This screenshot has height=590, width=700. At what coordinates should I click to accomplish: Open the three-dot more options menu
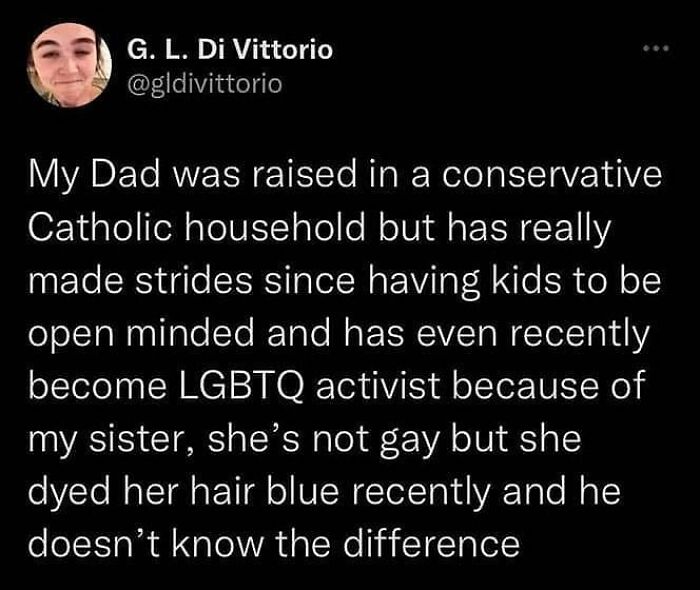(656, 48)
